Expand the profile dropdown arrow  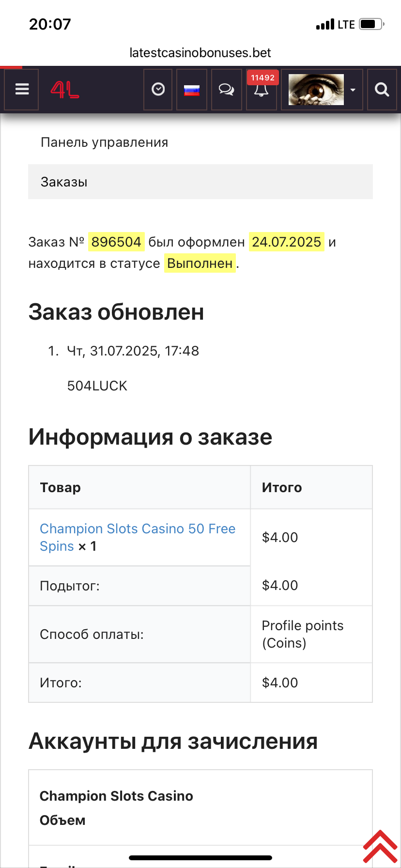coord(353,90)
